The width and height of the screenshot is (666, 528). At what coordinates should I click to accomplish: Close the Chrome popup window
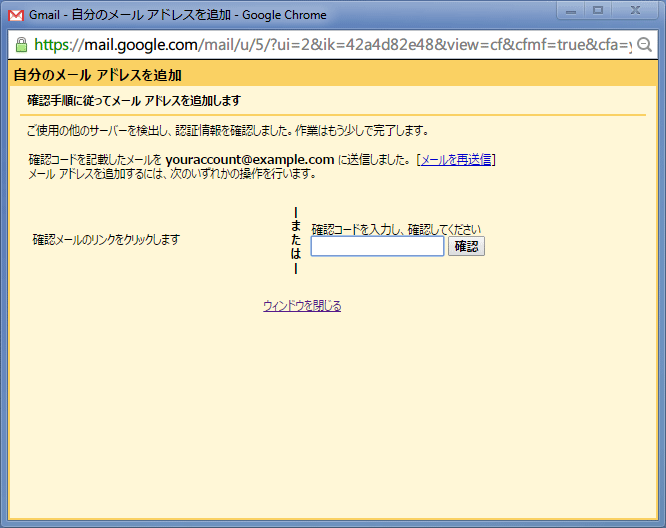pyautogui.click(x=635, y=10)
